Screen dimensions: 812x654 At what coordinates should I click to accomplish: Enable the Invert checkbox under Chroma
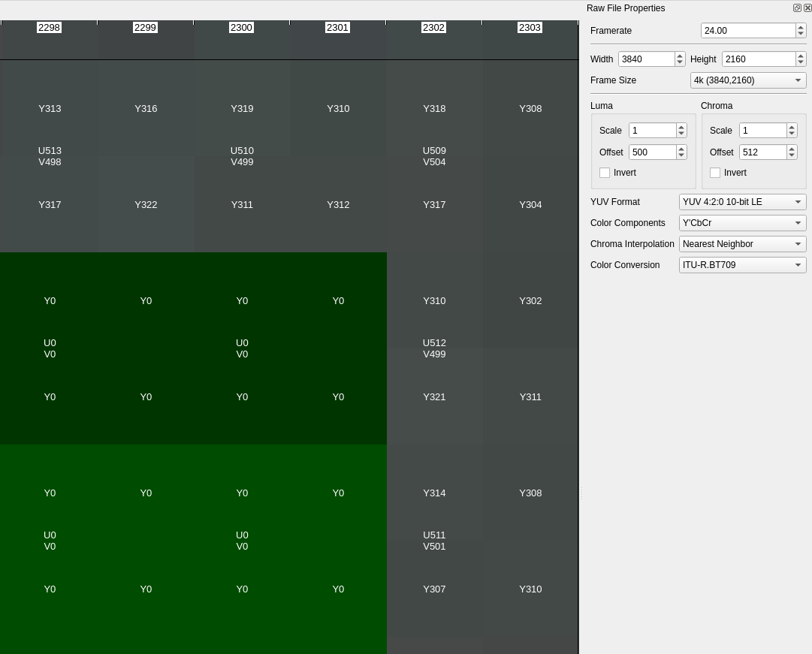tap(715, 173)
